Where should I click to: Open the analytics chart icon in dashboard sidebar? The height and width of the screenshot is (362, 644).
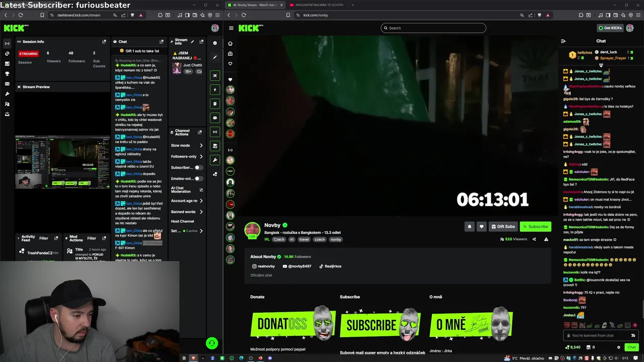[7, 64]
